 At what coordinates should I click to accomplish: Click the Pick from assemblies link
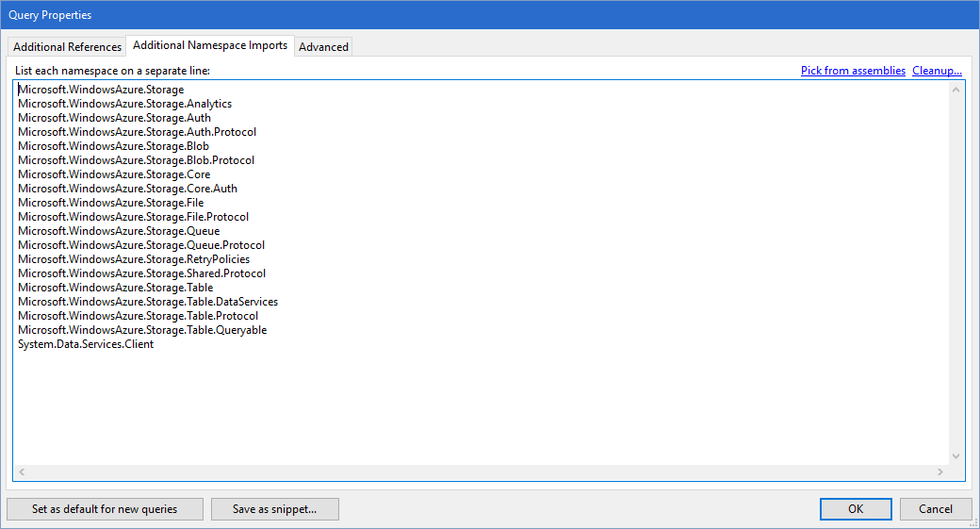tap(853, 71)
